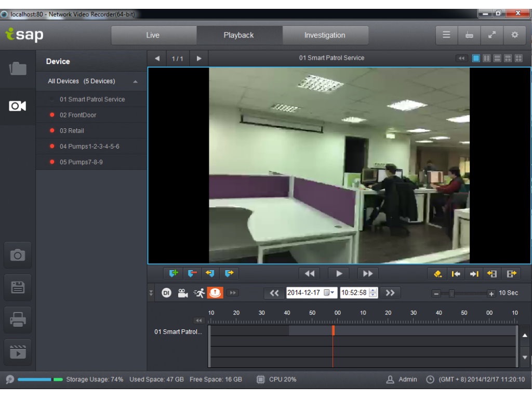Click the timeline zoom slider handle
This screenshot has width=532, height=399.
[x=451, y=294]
